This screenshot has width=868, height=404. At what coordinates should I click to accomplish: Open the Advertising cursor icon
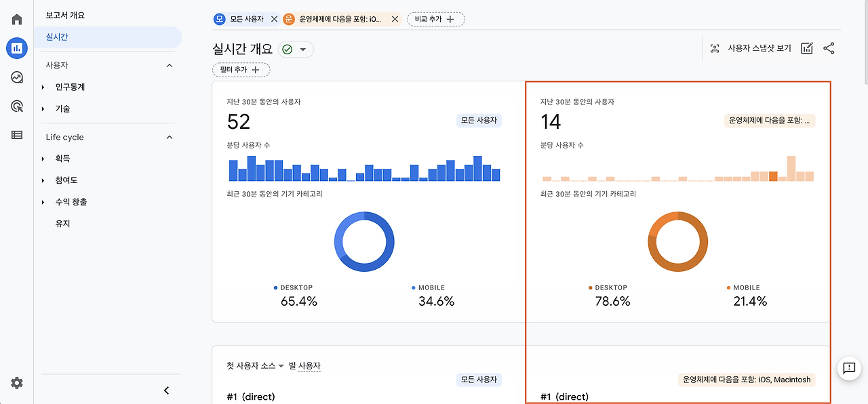tap(17, 106)
